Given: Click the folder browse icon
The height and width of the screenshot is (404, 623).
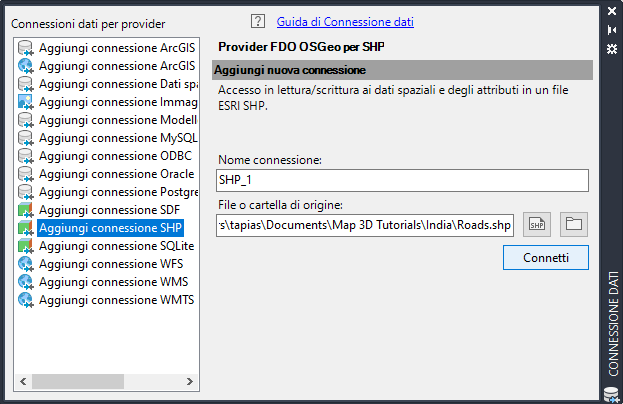Looking at the screenshot, I should tap(574, 224).
